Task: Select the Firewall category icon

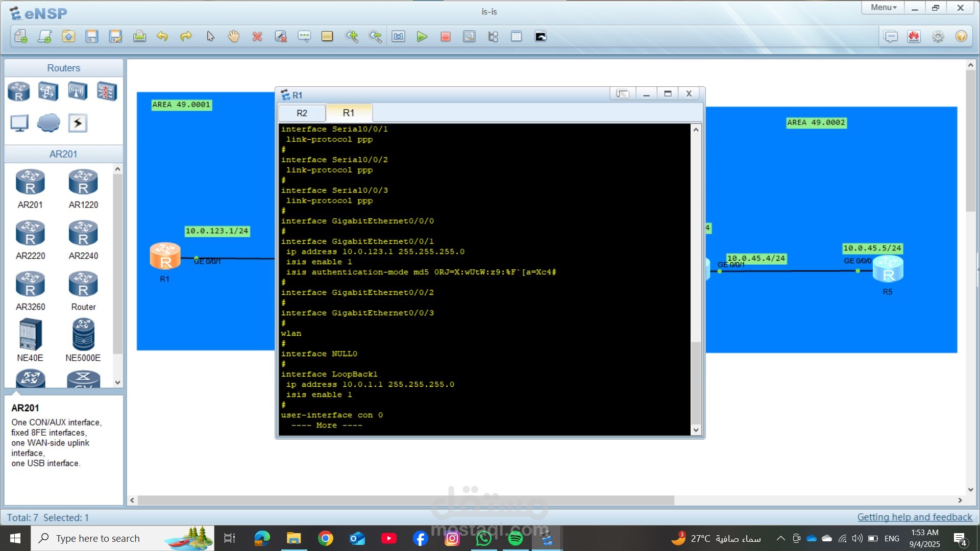Action: coord(107,91)
